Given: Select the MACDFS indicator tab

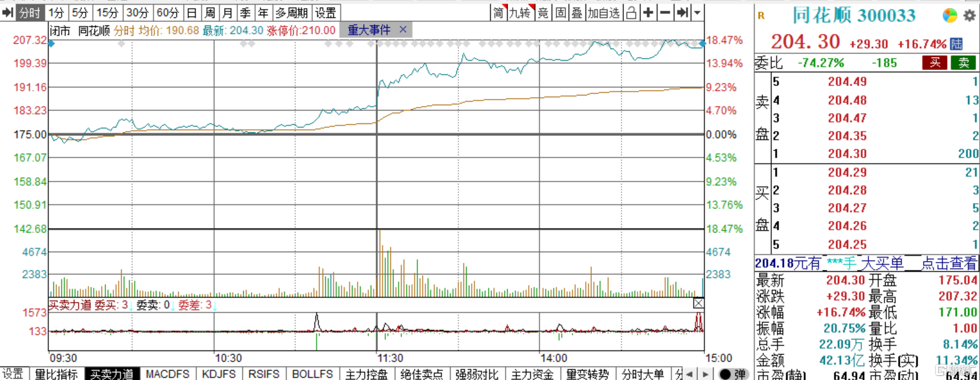Looking at the screenshot, I should [x=168, y=374].
